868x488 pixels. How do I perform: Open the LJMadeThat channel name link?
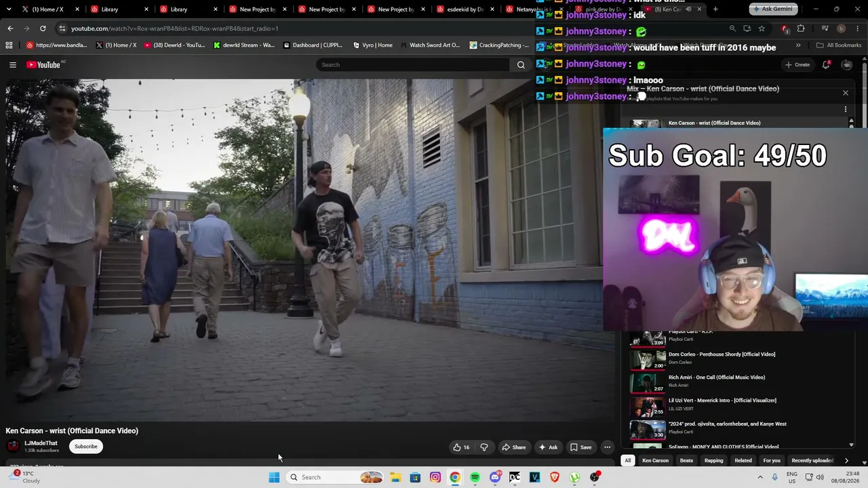pos(41,443)
